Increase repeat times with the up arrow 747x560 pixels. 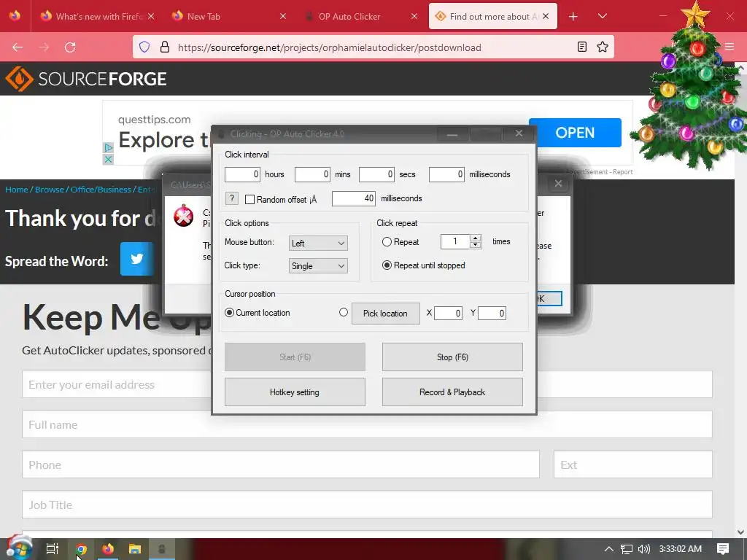(475, 238)
